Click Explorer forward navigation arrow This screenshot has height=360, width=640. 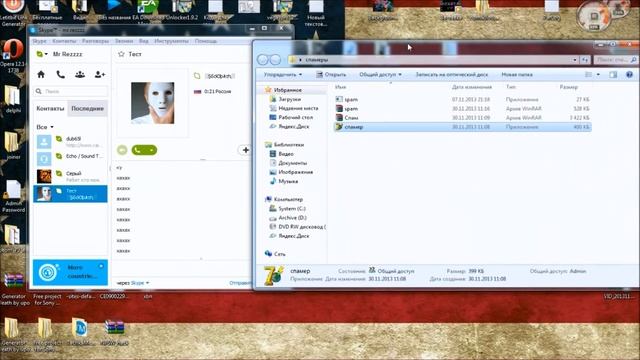tap(275, 60)
